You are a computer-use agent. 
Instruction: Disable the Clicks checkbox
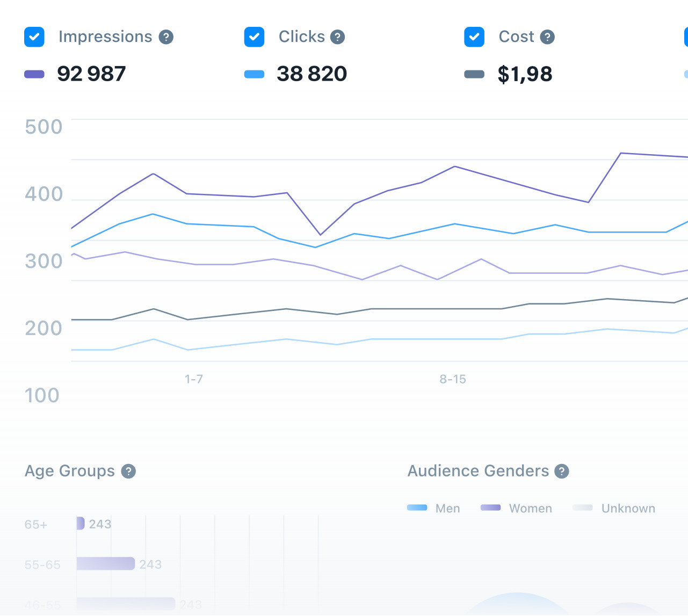[x=254, y=37]
